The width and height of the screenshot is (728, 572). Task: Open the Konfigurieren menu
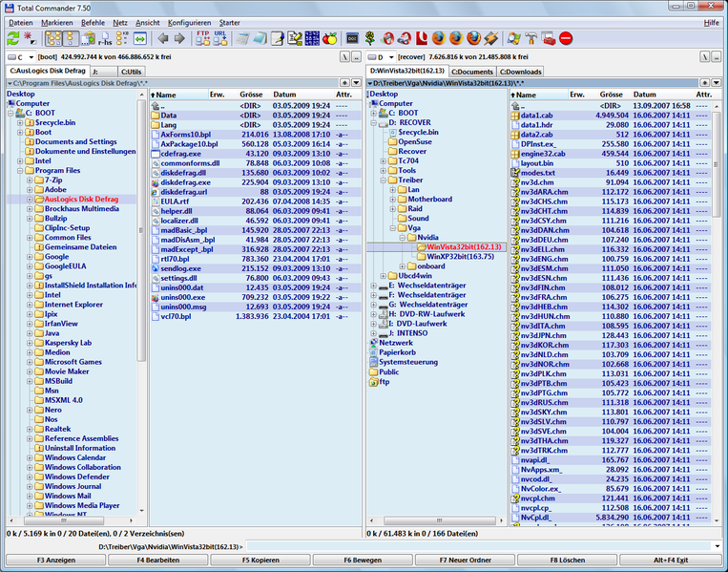point(190,23)
